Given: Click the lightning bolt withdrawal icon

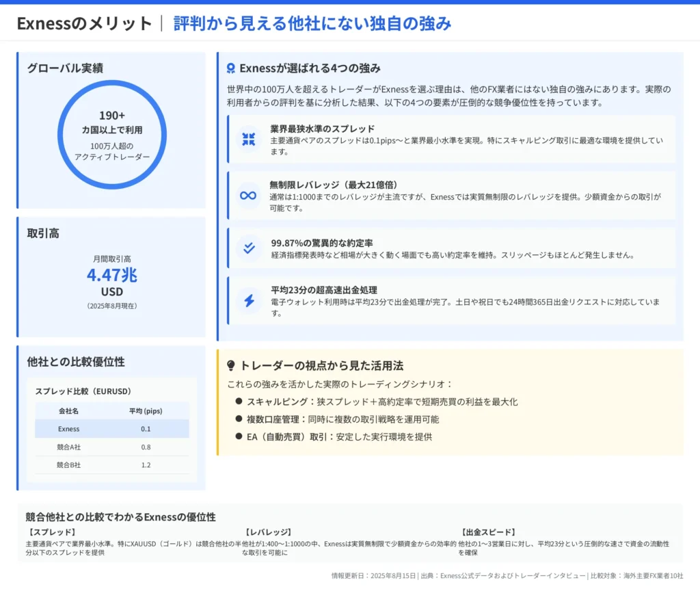Looking at the screenshot, I should point(249,300).
